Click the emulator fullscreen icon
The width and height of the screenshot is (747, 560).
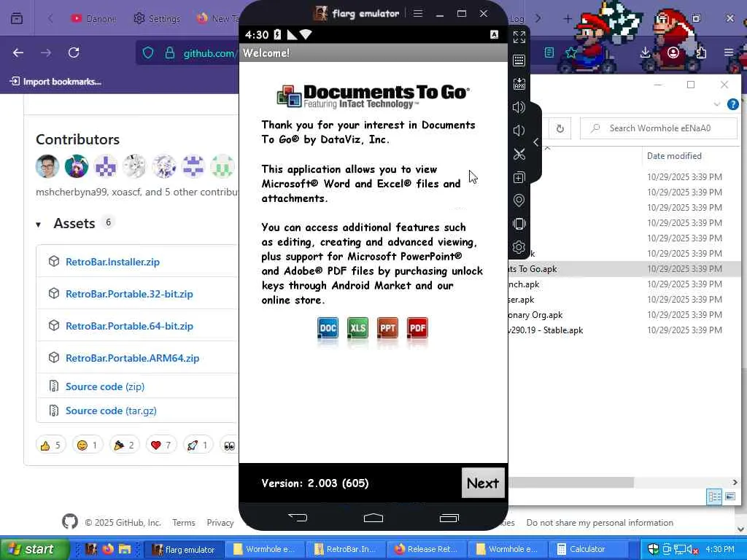[x=519, y=36]
